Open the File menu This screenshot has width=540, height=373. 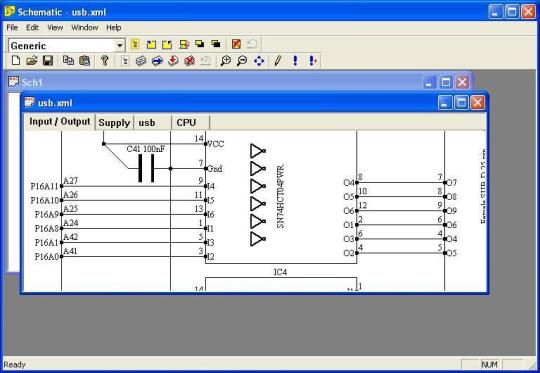(12, 28)
